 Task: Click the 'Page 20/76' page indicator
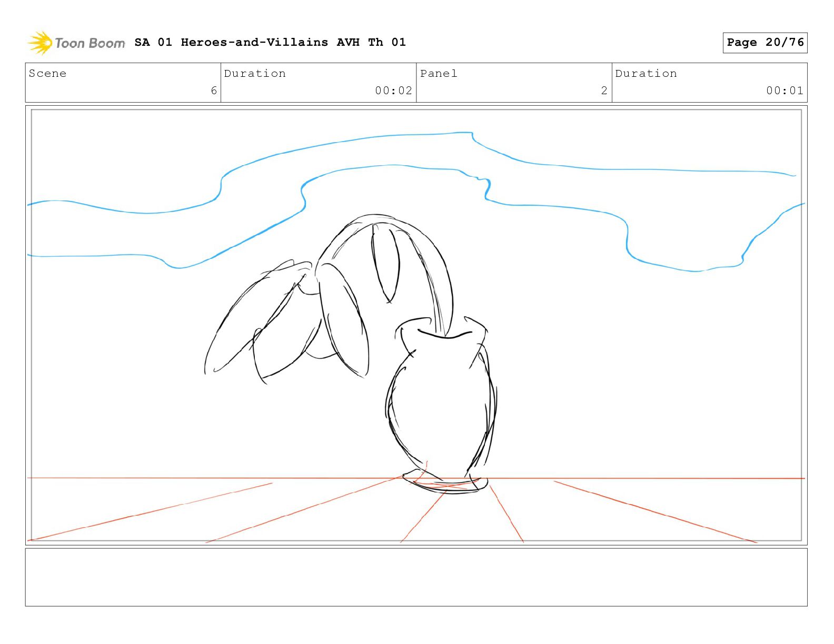click(765, 43)
